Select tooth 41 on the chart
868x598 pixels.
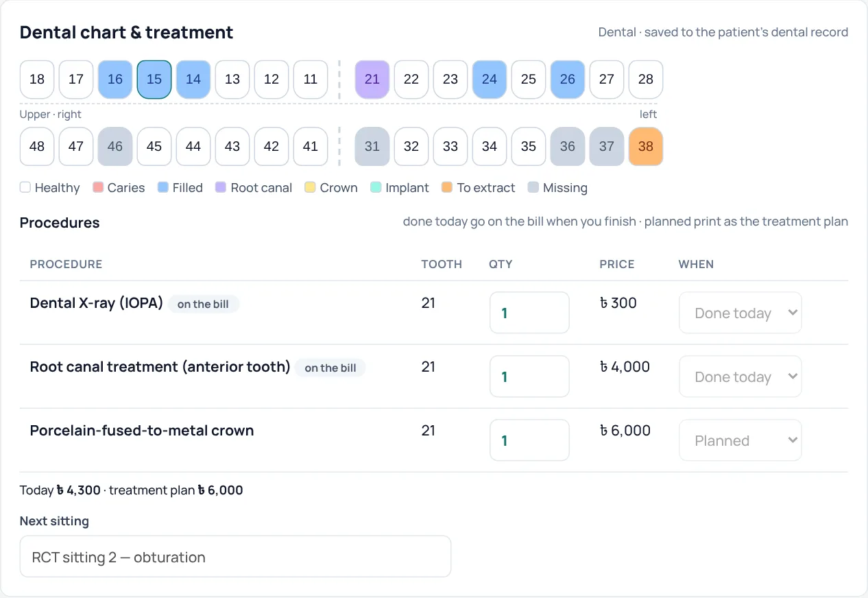click(x=311, y=147)
